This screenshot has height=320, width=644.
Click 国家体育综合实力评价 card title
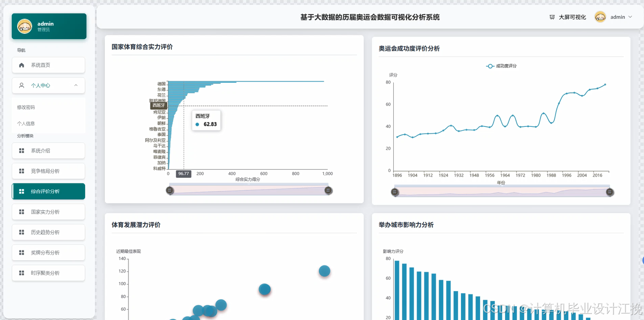click(x=142, y=47)
